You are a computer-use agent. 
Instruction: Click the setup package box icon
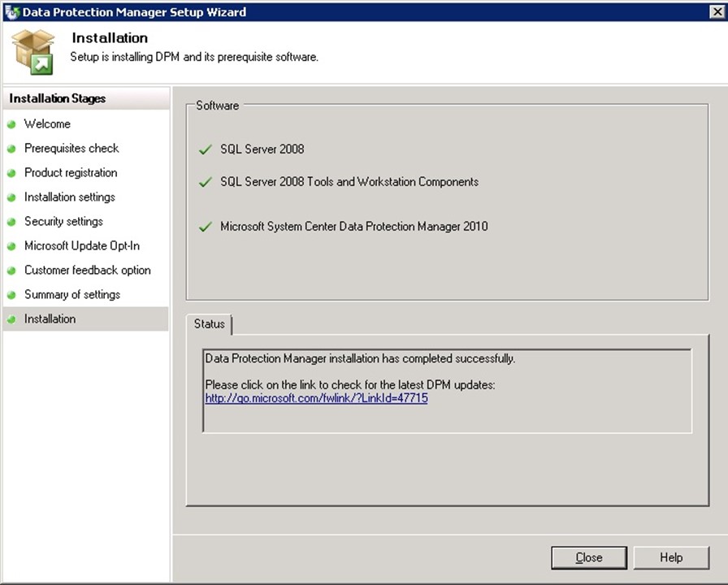click(33, 51)
